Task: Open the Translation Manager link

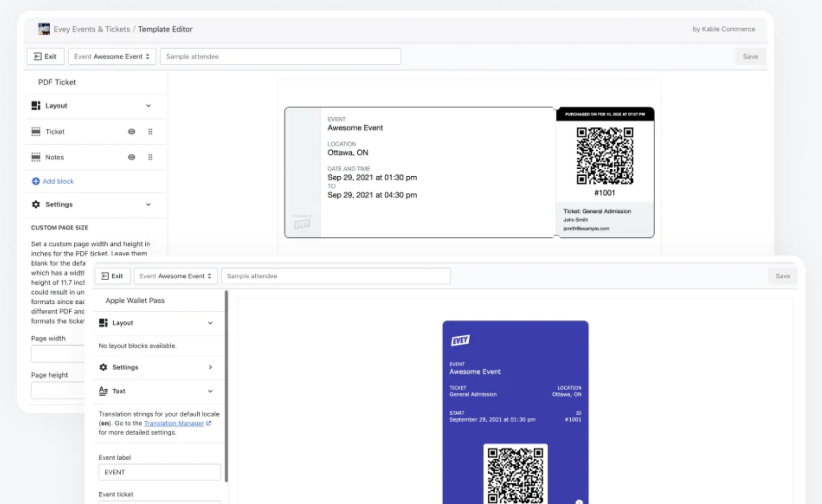Action: coord(175,423)
